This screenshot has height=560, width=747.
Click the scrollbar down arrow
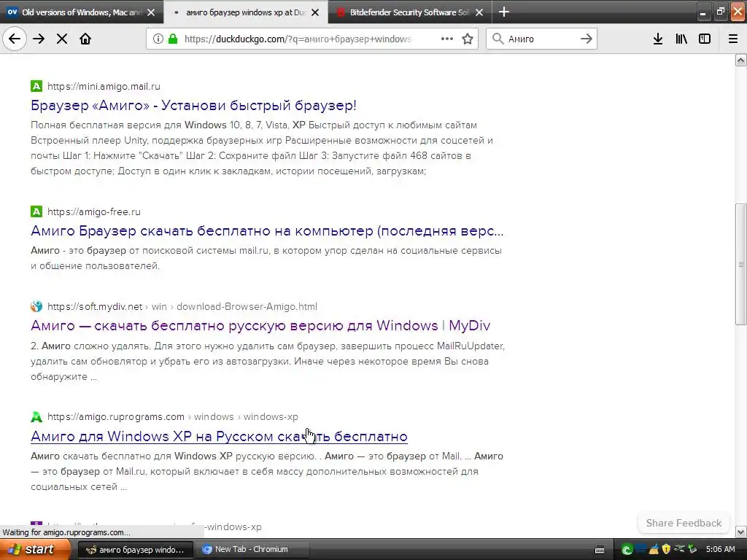pos(741,532)
